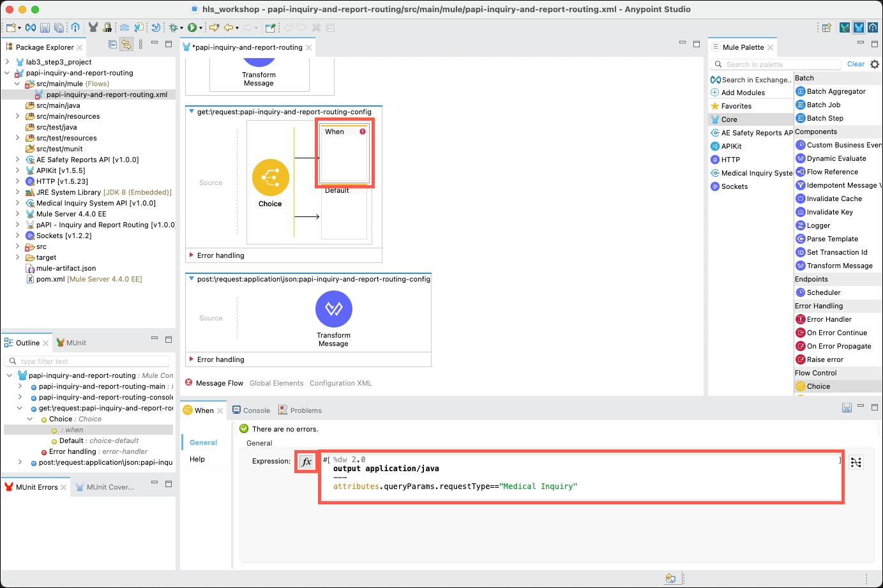
Task: Select the Sockets module in the palette
Action: pos(729,186)
